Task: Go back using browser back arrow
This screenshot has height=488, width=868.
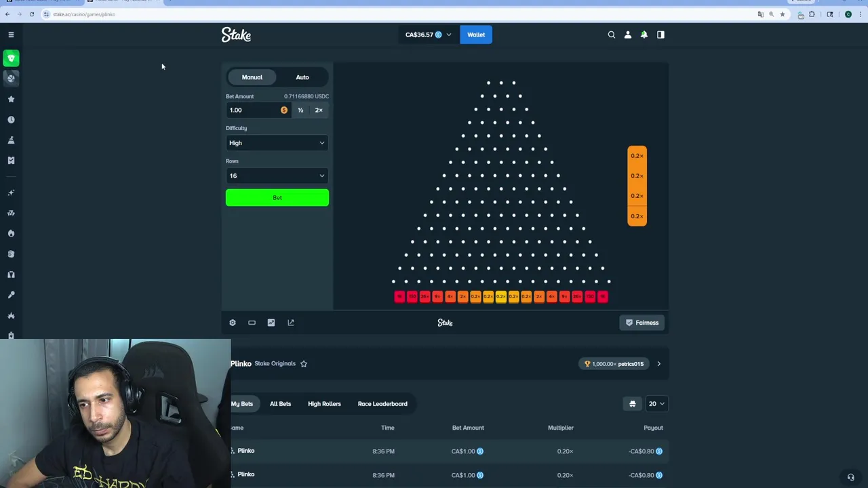Action: pos(7,14)
